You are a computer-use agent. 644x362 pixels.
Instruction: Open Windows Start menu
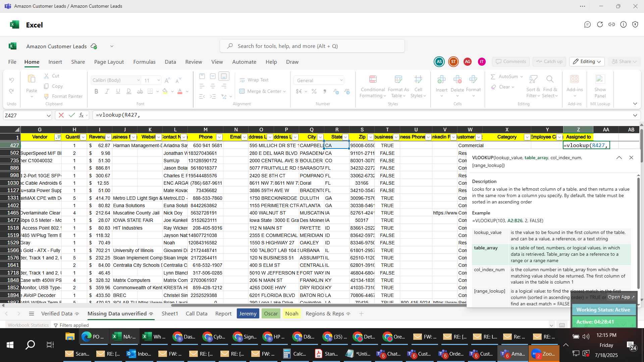point(10,345)
